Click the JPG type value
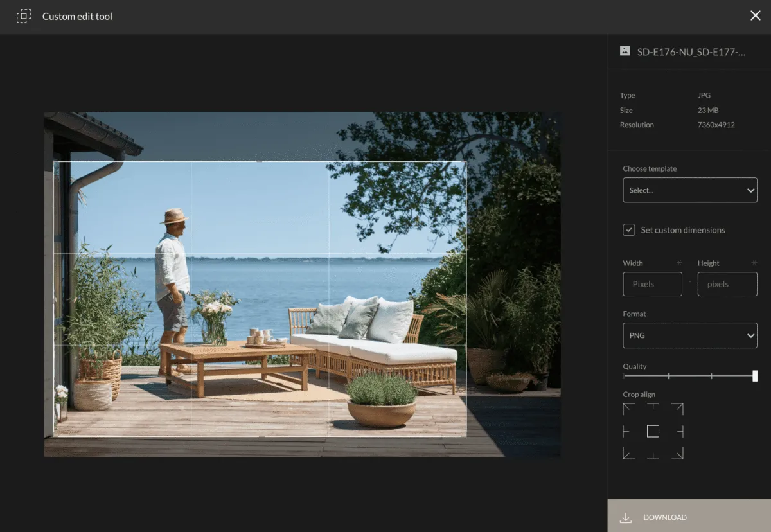The width and height of the screenshot is (771, 532). pos(704,95)
